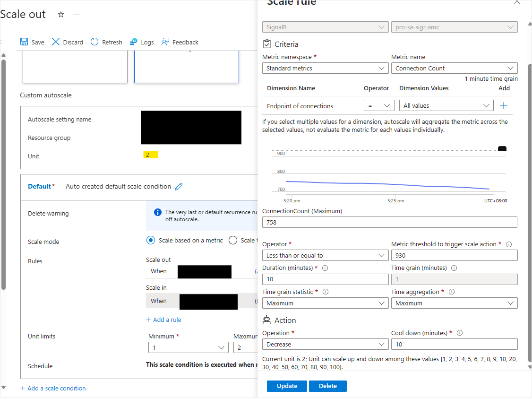532x398 pixels.
Task: Click the Update button
Action: (287, 386)
